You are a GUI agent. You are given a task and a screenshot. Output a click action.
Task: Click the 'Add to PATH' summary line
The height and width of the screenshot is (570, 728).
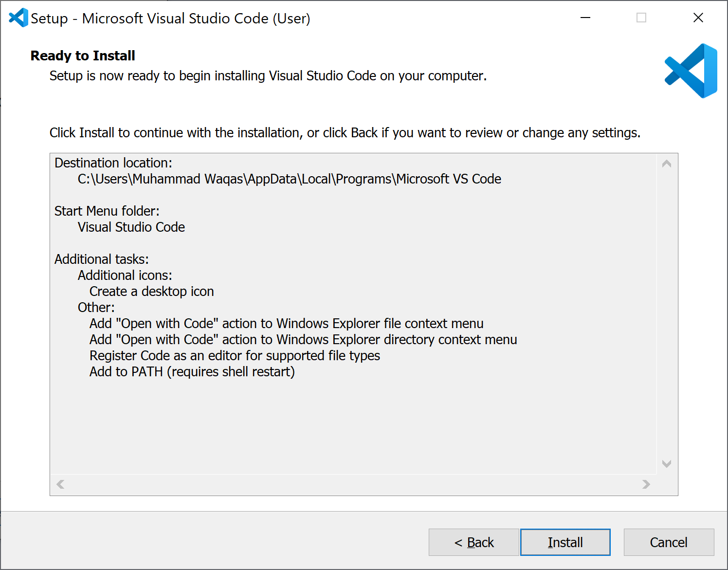point(192,372)
